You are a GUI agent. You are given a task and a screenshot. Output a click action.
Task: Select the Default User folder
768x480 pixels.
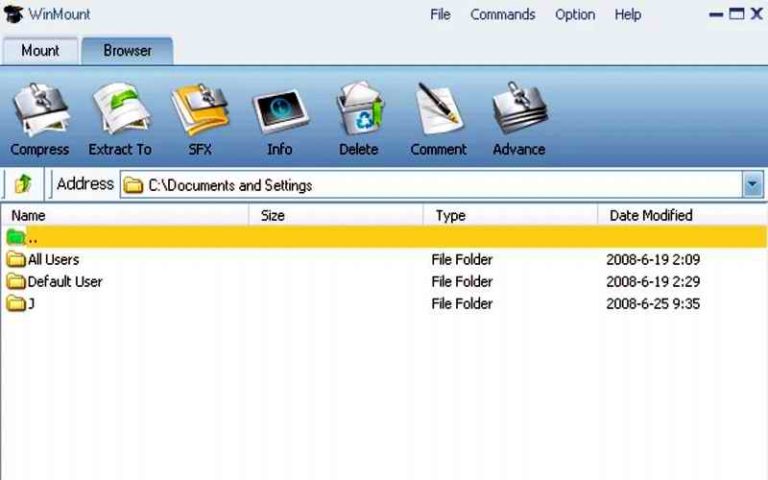[x=64, y=281]
